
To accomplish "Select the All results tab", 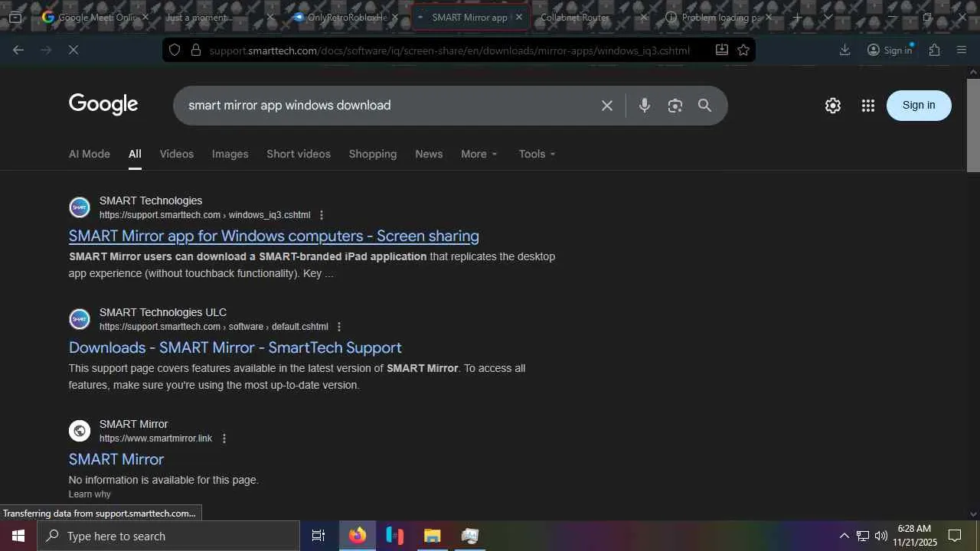I will [135, 154].
